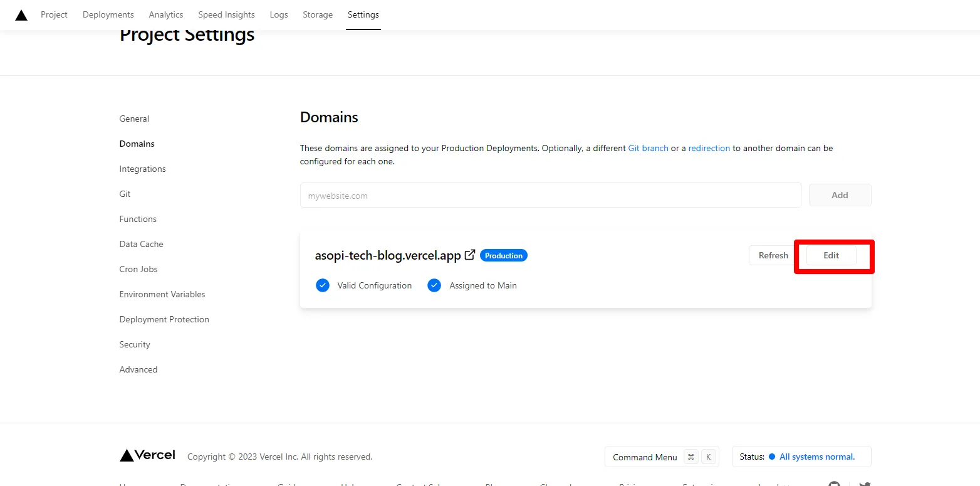
Task: Click the Vercel triangle logo in top navigation
Action: click(x=21, y=15)
